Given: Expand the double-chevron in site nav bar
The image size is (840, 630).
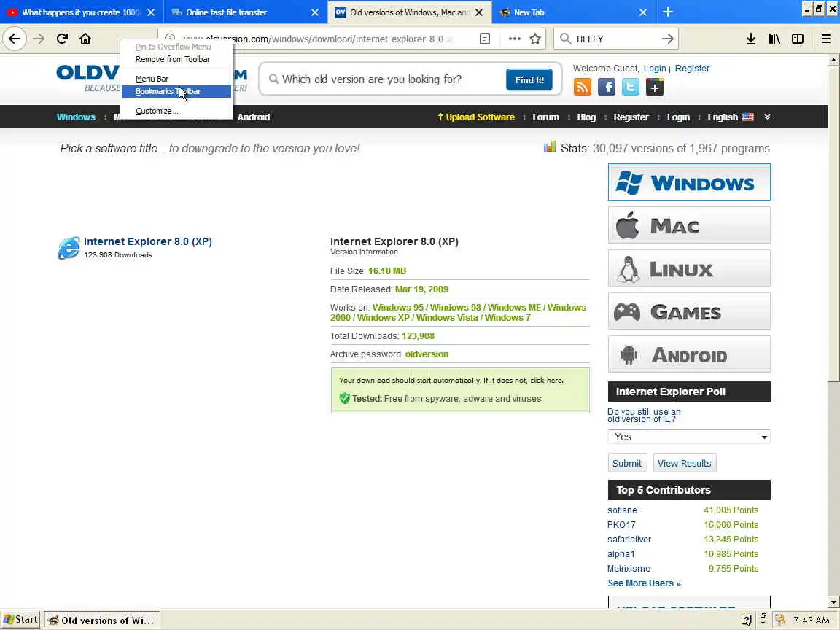Looking at the screenshot, I should (767, 117).
